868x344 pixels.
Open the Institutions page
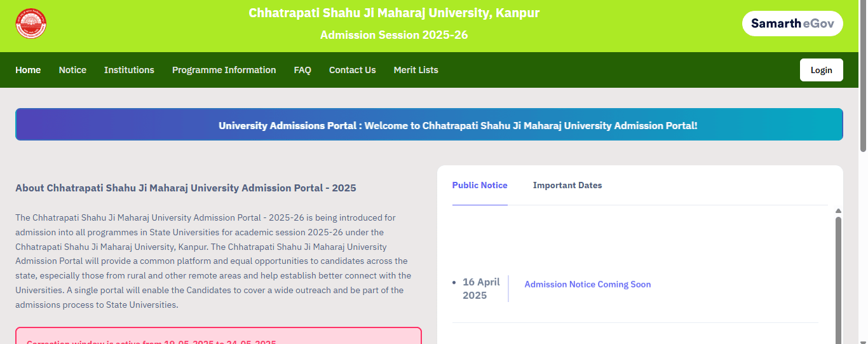[x=129, y=70]
